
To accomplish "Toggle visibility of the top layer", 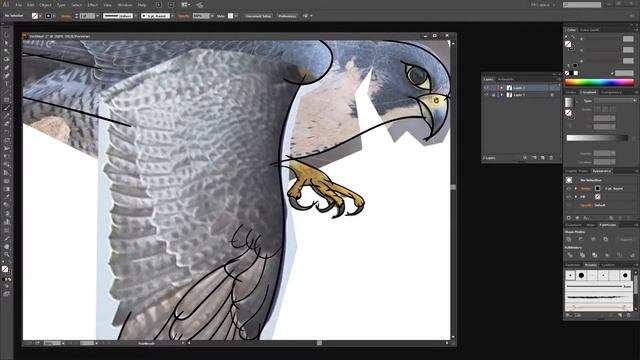I will (x=486, y=88).
